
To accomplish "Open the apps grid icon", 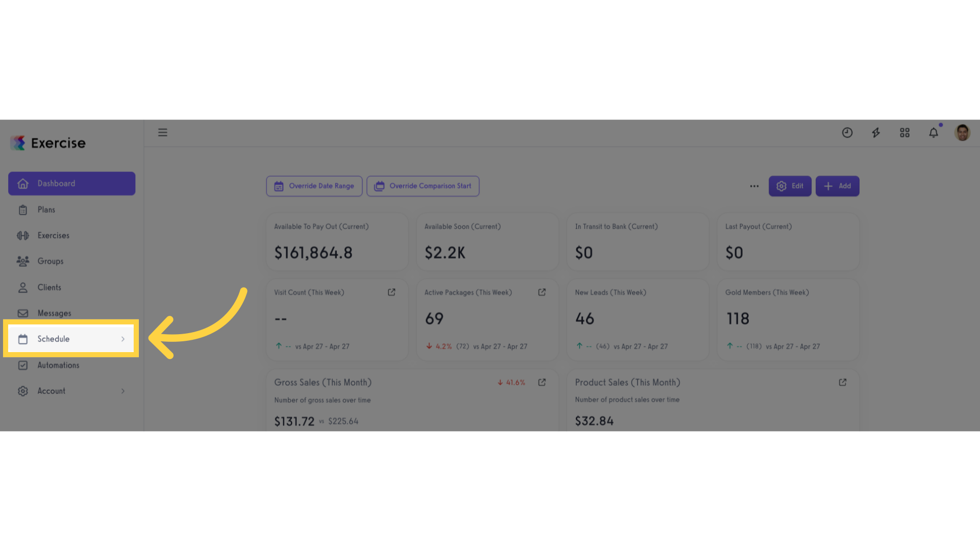I will [x=905, y=133].
